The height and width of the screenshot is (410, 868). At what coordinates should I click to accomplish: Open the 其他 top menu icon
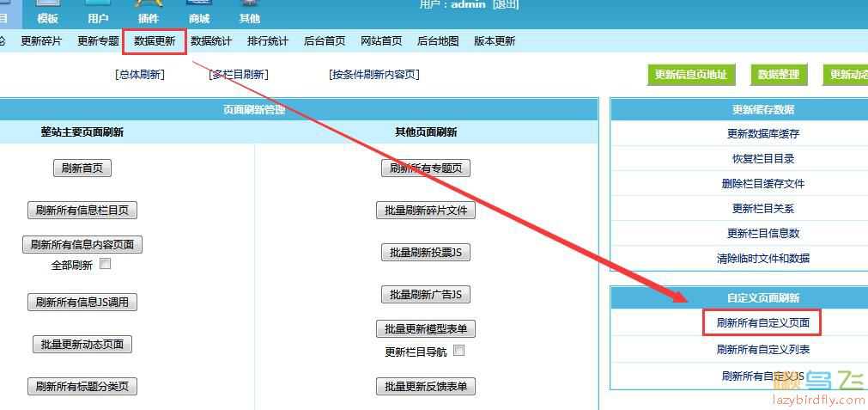pyautogui.click(x=250, y=13)
